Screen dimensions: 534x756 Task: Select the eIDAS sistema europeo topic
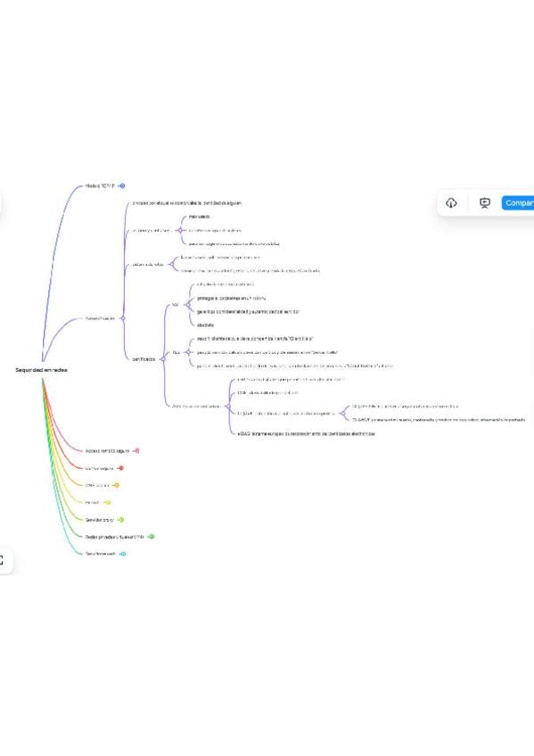point(306,434)
